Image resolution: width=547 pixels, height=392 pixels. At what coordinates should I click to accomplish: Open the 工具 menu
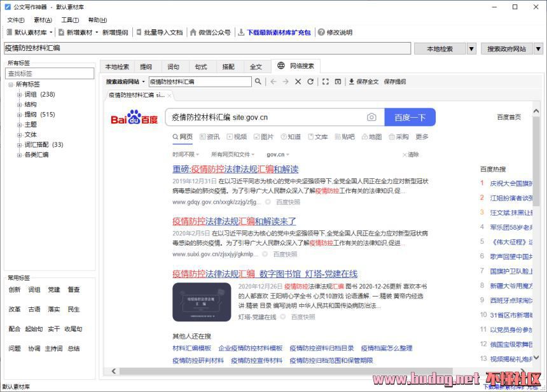click(x=70, y=20)
